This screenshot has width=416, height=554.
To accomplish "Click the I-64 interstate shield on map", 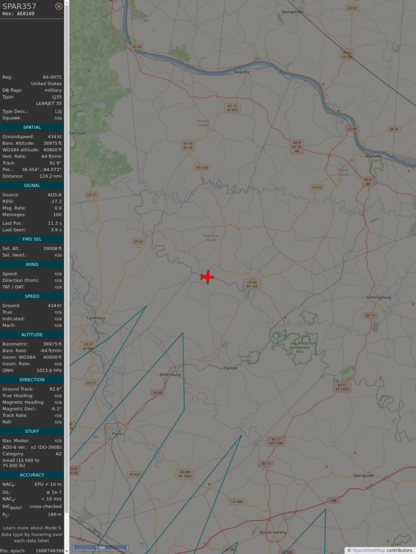I will [333, 500].
